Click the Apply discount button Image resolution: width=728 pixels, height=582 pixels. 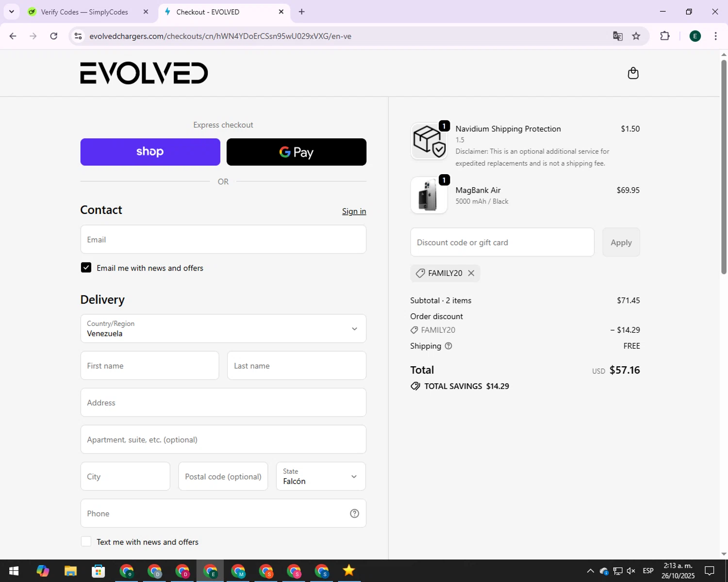(x=621, y=242)
